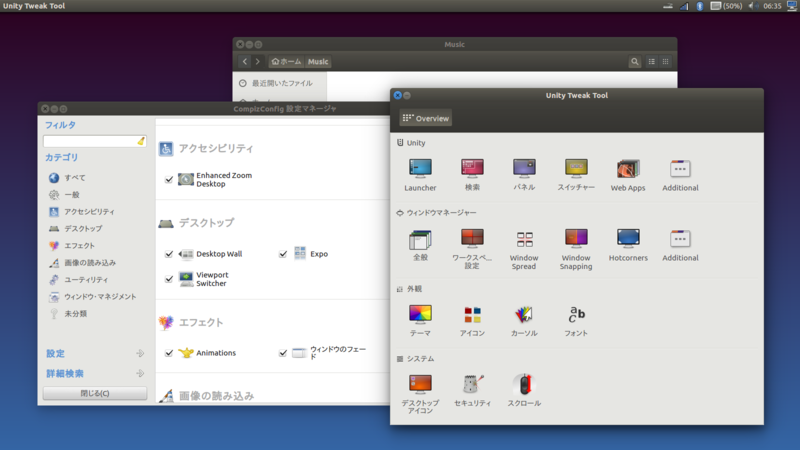Image resolution: width=800 pixels, height=450 pixels.
Task: Open デスクトップアイコン system settings
Action: (x=420, y=394)
